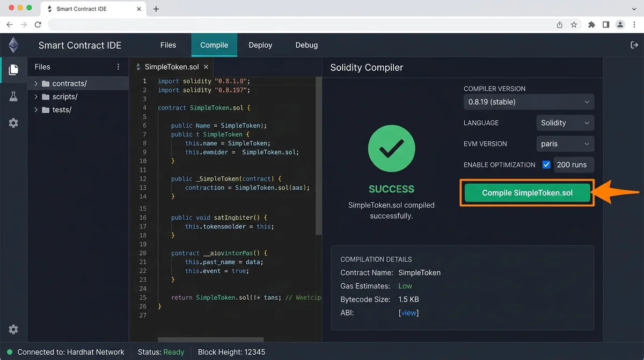Switch to the Compile tab
The height and width of the screenshot is (360, 644).
coord(214,45)
